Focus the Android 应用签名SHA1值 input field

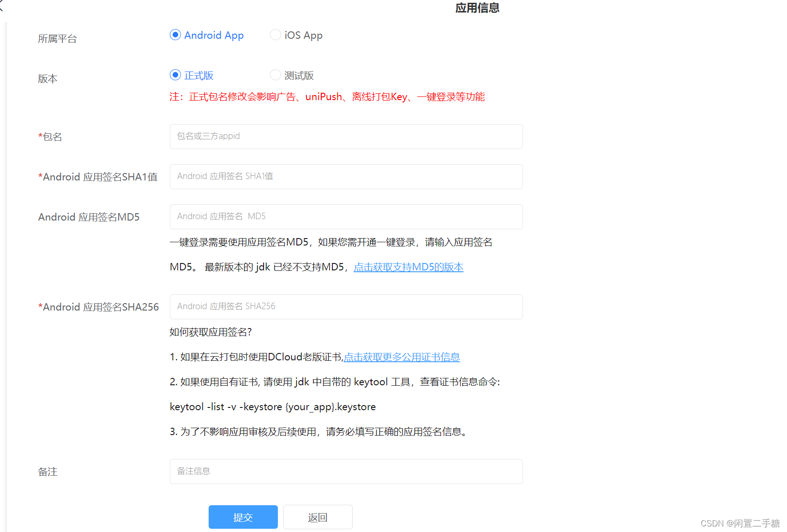pyautogui.click(x=346, y=176)
